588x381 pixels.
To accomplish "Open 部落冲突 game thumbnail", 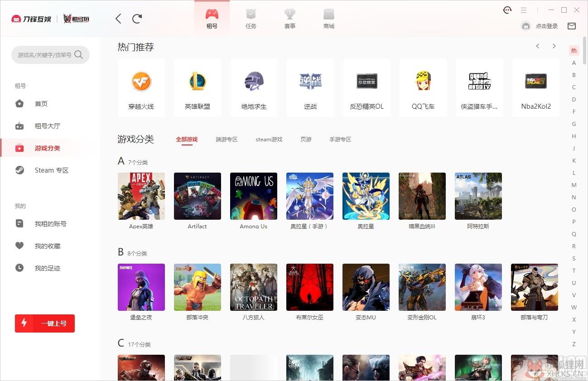I will tap(198, 287).
